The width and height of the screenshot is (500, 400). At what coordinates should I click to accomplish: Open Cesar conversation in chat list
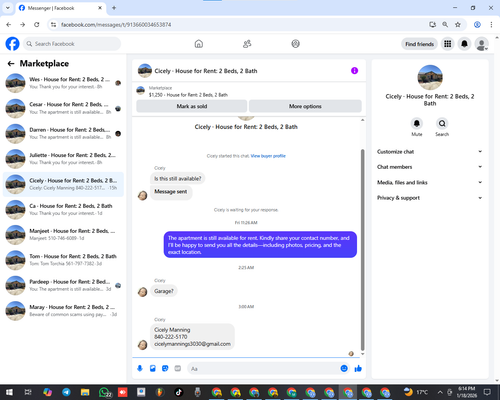pos(63,108)
